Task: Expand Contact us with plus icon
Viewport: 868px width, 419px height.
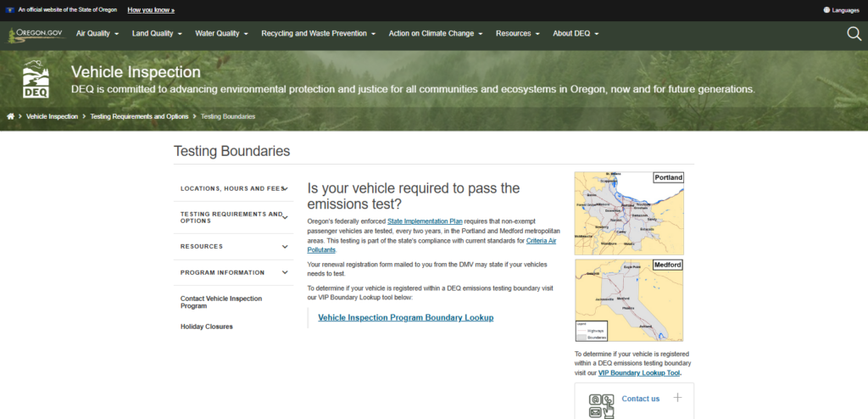Action: click(x=677, y=398)
